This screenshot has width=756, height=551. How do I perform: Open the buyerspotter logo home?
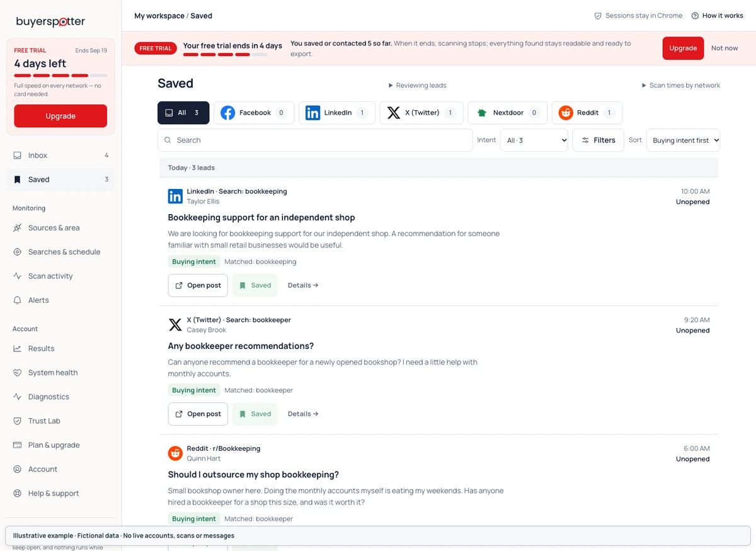pyautogui.click(x=50, y=21)
